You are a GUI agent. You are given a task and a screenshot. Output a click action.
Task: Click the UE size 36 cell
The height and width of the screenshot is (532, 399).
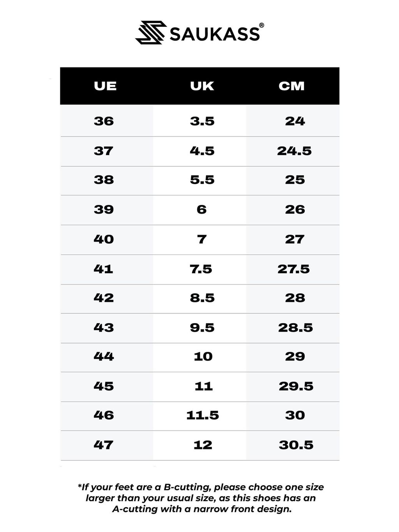104,121
